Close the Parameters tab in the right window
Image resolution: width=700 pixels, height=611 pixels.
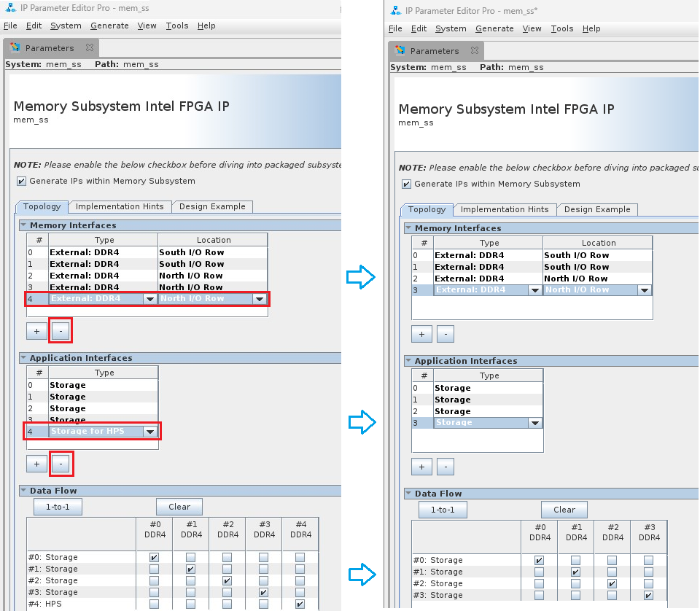(475, 51)
